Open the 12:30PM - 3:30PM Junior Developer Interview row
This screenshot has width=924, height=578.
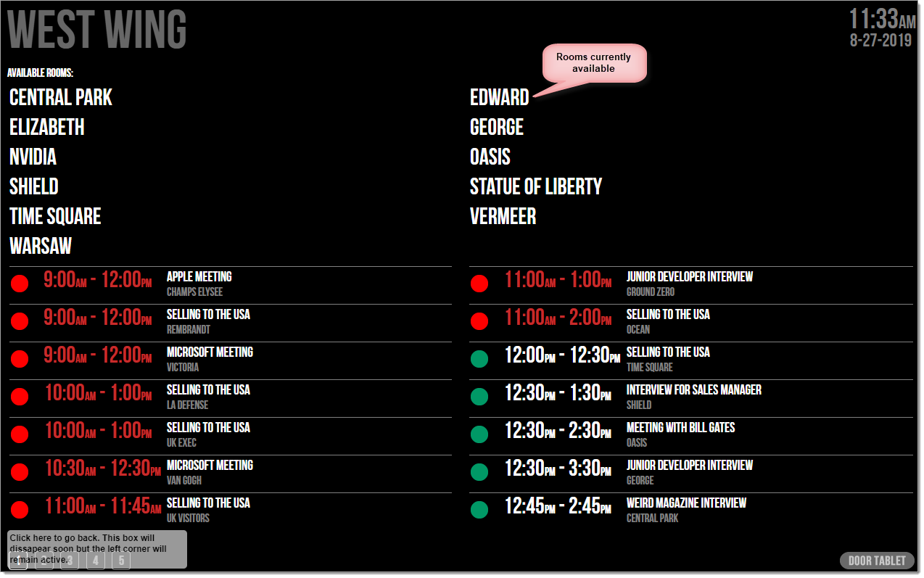pyautogui.click(x=691, y=472)
